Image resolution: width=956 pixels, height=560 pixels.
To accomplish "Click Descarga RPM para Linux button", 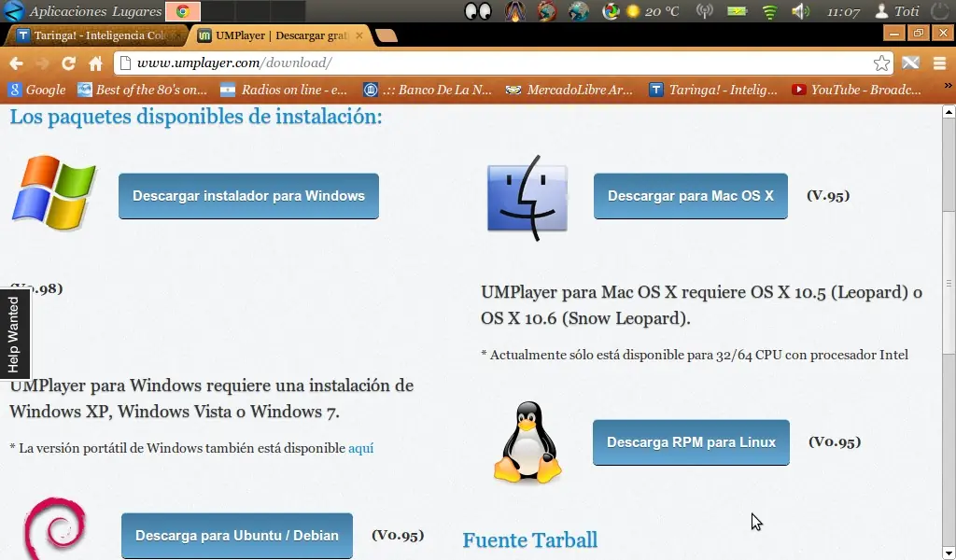I will [691, 442].
